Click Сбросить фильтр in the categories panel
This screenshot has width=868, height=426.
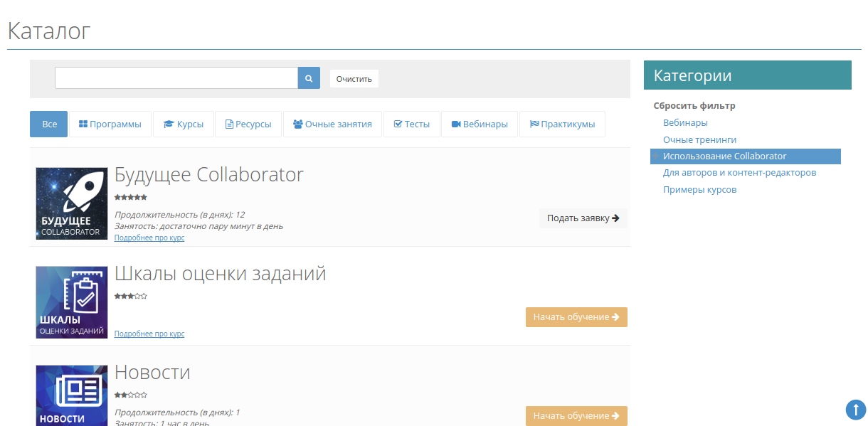694,106
